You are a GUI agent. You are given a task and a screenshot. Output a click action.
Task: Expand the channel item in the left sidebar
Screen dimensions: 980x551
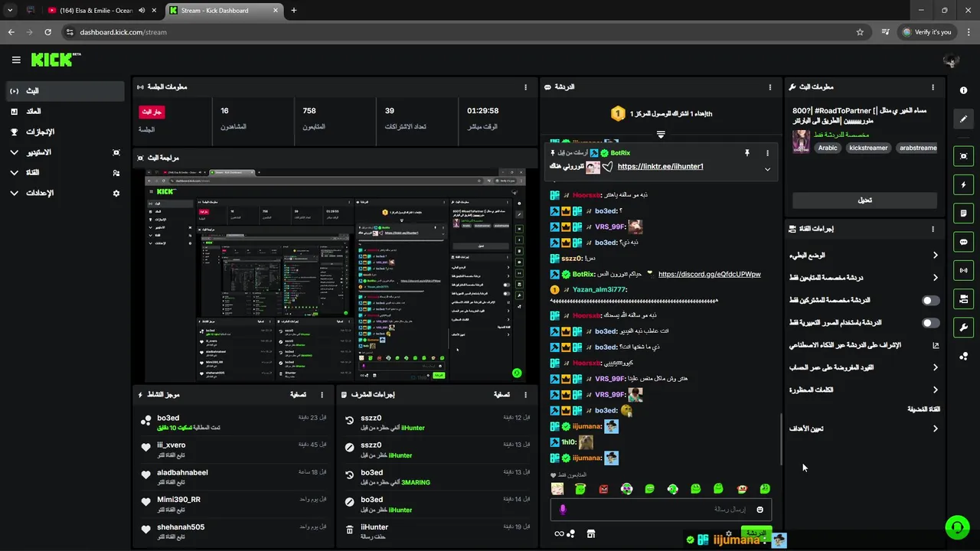tap(65, 173)
